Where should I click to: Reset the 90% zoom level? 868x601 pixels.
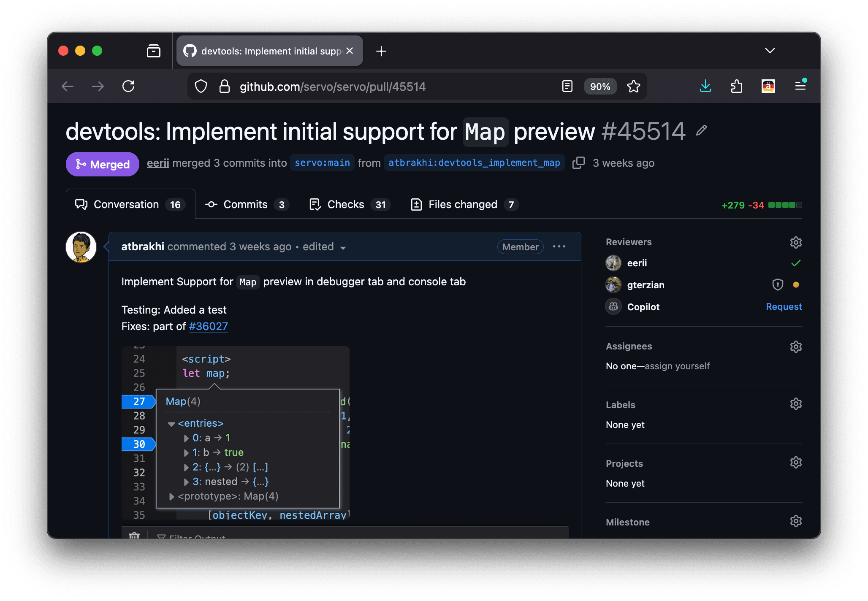tap(600, 87)
